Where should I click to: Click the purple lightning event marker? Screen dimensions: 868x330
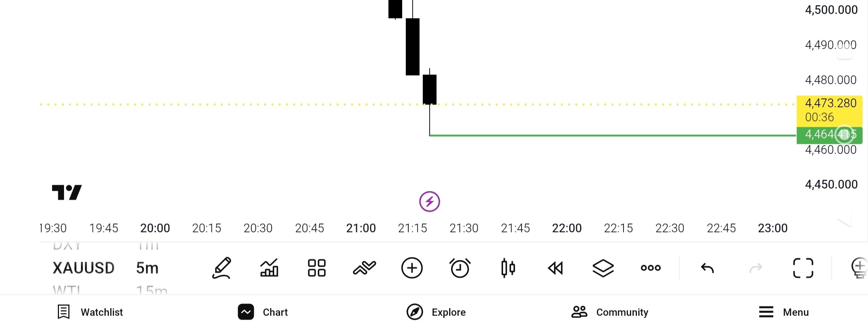click(x=430, y=201)
